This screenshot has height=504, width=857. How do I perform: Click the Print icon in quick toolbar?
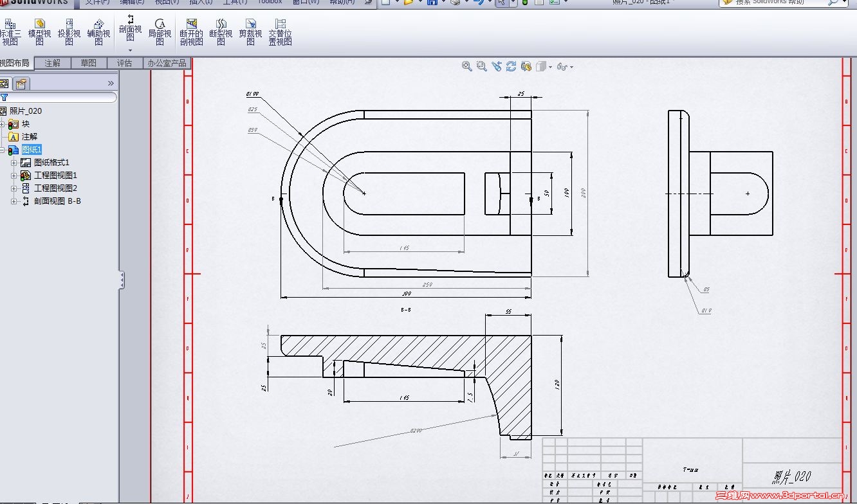(x=454, y=3)
